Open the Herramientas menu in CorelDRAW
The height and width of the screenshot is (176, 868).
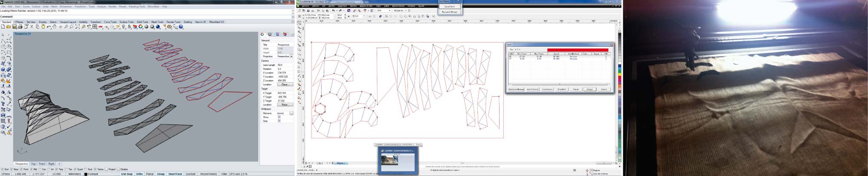pos(398,6)
